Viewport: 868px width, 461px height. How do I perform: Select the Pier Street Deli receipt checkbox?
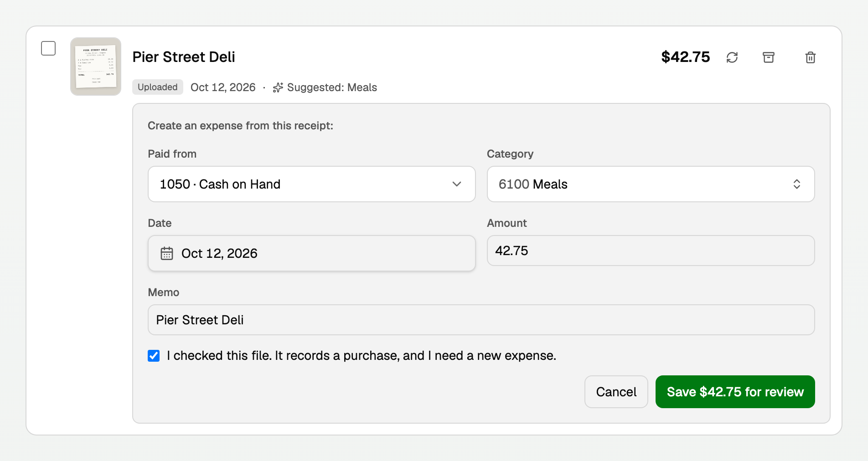48,48
